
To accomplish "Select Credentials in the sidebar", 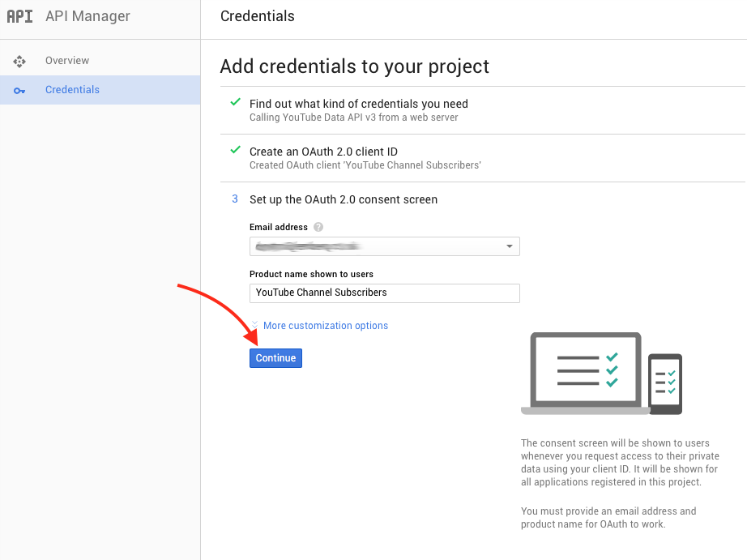I will [x=100, y=90].
